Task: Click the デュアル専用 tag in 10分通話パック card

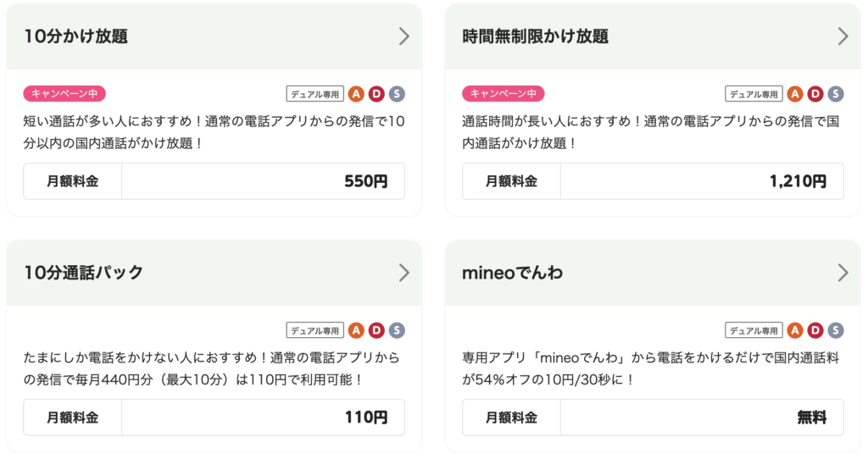Action: pyautogui.click(x=315, y=331)
